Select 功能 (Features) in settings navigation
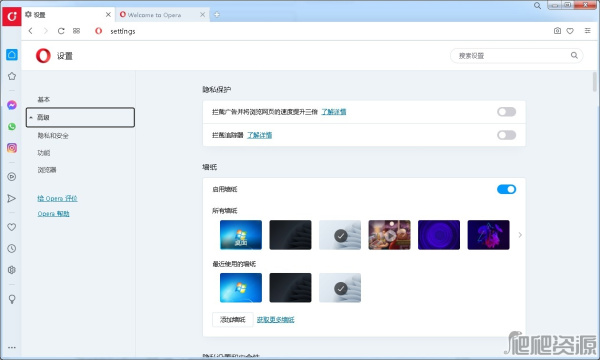The height and width of the screenshot is (360, 600). pyautogui.click(x=44, y=153)
